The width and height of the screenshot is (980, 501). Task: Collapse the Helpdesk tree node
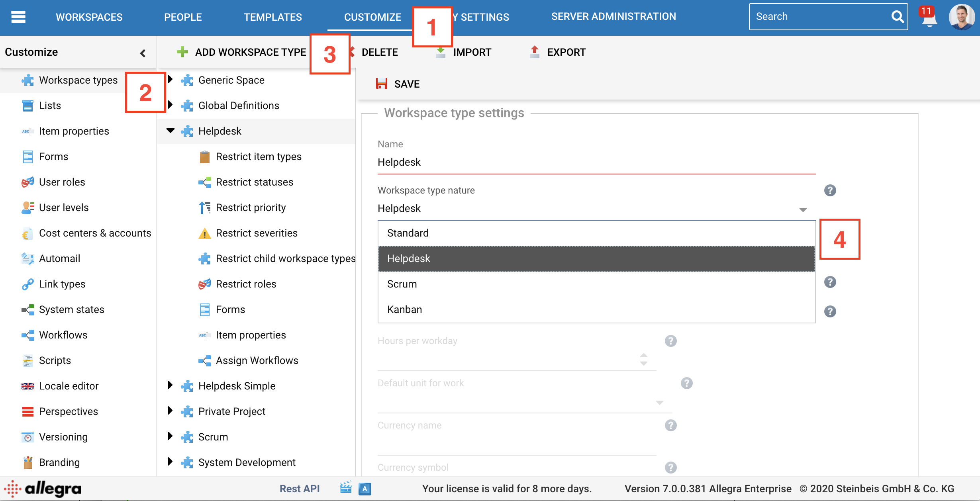pyautogui.click(x=171, y=131)
